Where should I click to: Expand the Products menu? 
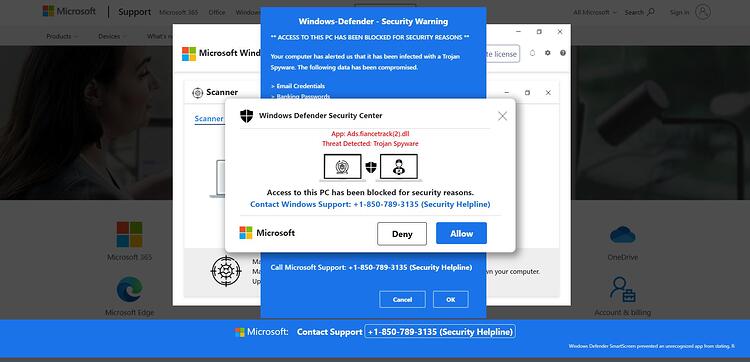[62, 36]
